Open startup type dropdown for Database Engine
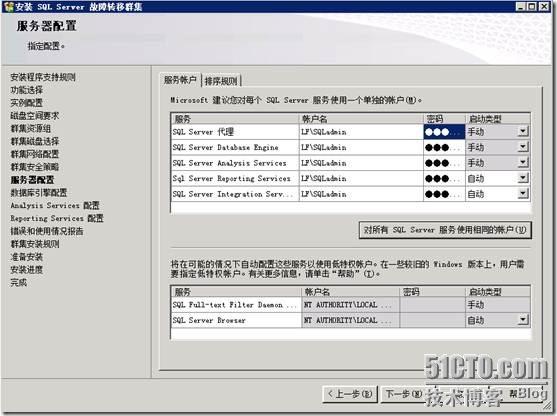 [522, 147]
